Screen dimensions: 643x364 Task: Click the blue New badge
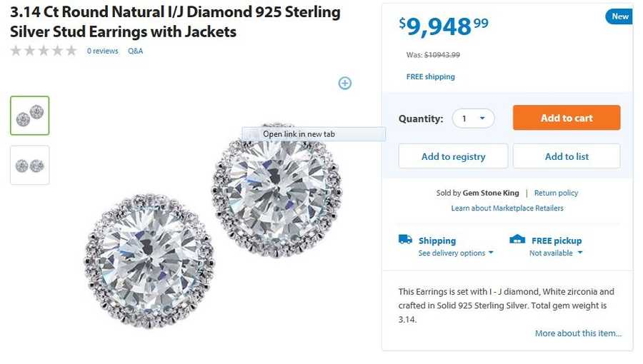click(619, 16)
